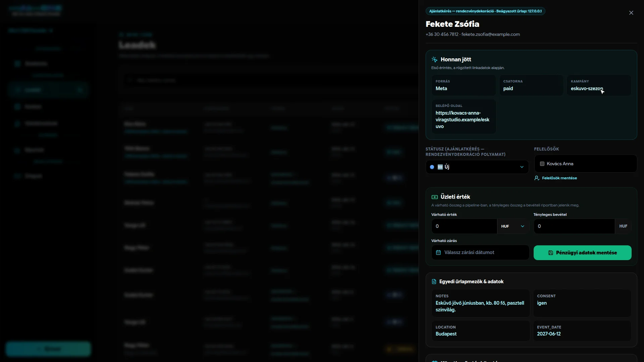
Task: Click the paid channel value
Action: pyautogui.click(x=508, y=88)
